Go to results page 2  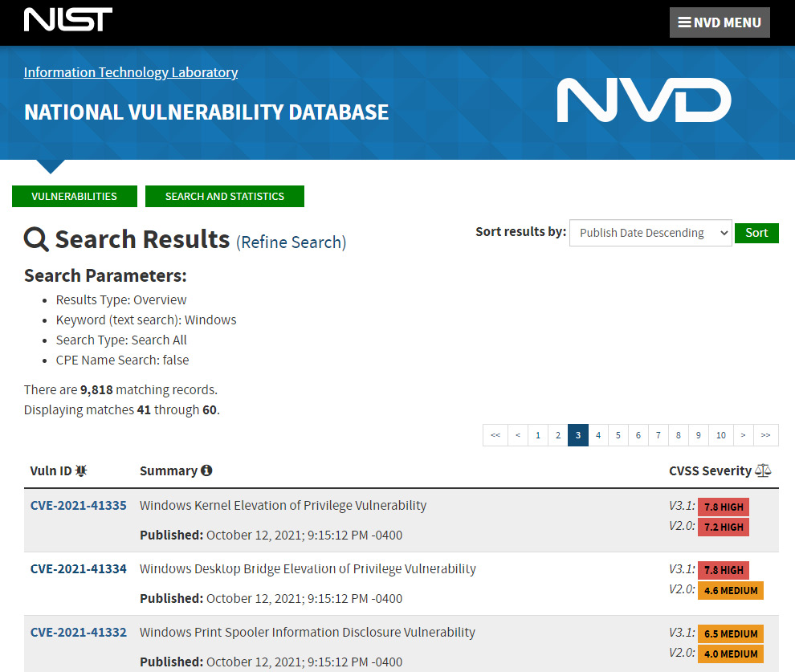[x=558, y=435]
